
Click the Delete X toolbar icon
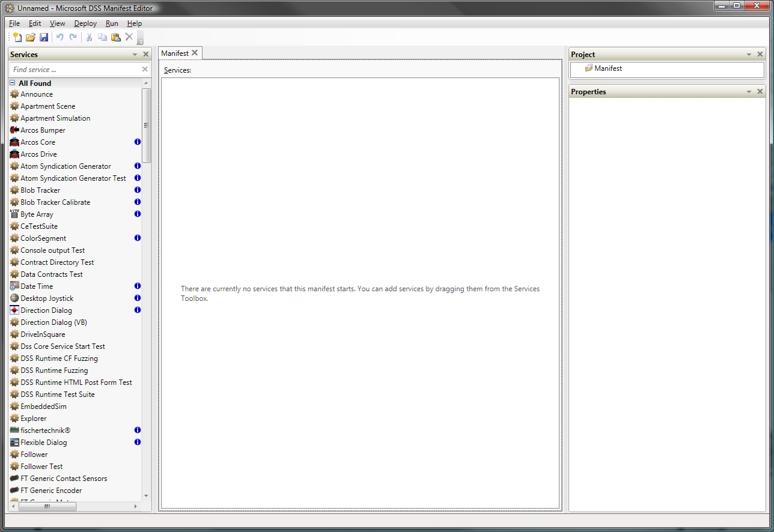pos(129,37)
